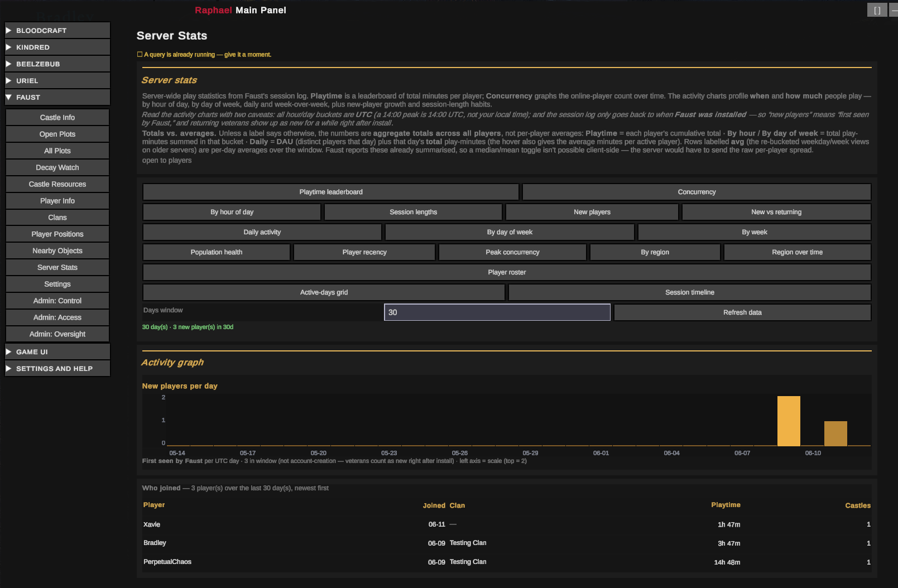Show the Session timeline
898x588 pixels.
click(690, 292)
